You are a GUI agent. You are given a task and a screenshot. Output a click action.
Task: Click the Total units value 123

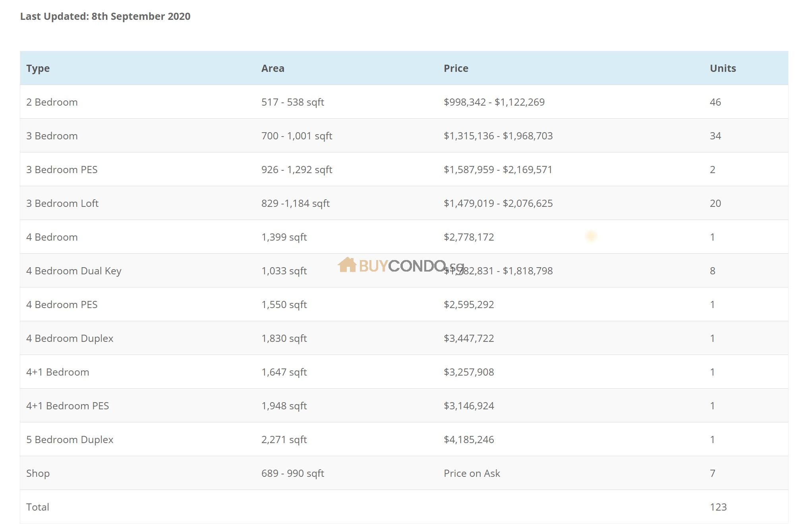pyautogui.click(x=718, y=507)
